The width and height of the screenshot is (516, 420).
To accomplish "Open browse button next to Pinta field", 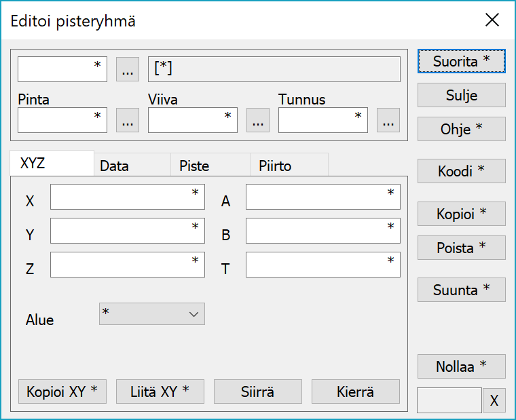I will tap(128, 120).
